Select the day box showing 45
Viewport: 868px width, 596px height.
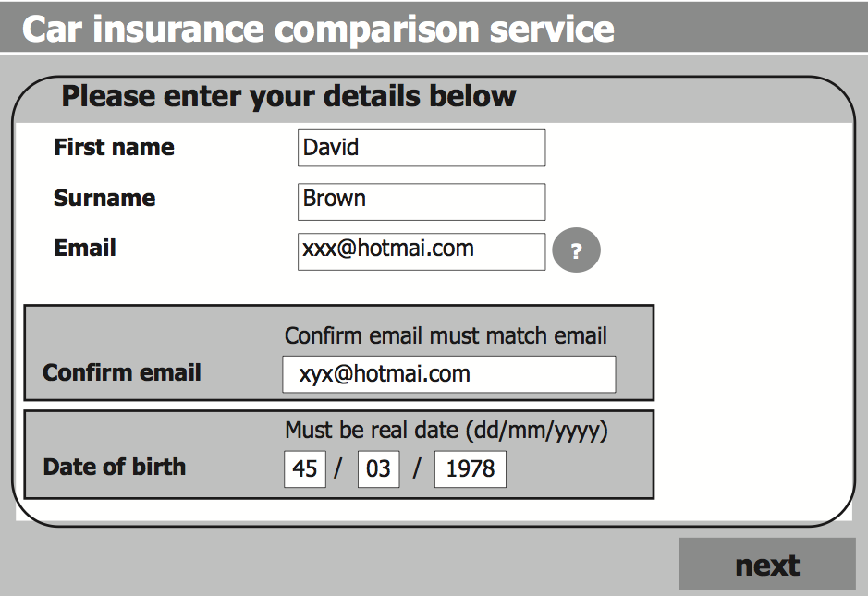coord(305,468)
